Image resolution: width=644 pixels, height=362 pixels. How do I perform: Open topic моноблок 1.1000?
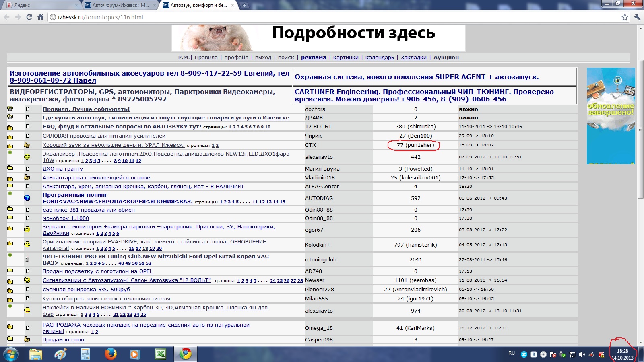(x=66, y=218)
